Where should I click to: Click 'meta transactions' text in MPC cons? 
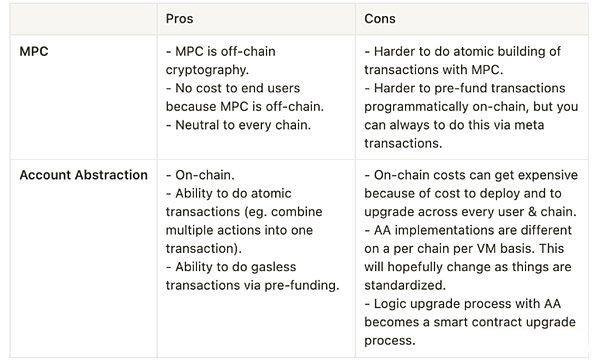pos(454,134)
